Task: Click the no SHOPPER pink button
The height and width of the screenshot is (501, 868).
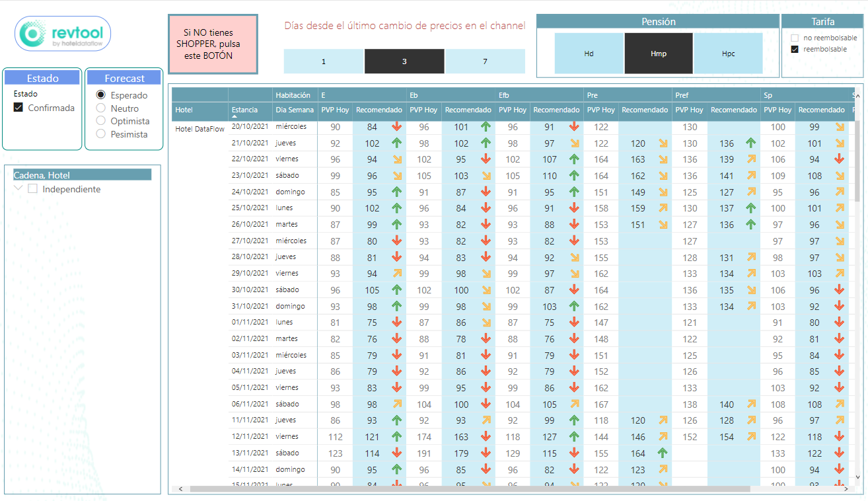Action: tap(213, 44)
